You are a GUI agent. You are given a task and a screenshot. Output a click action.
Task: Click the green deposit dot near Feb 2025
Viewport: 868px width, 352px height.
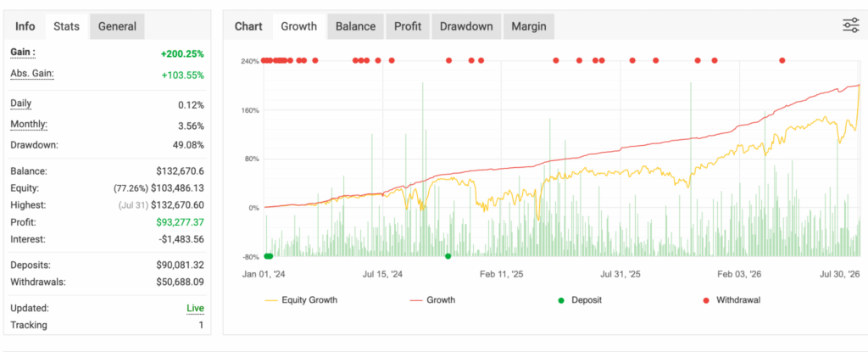pyautogui.click(x=448, y=256)
